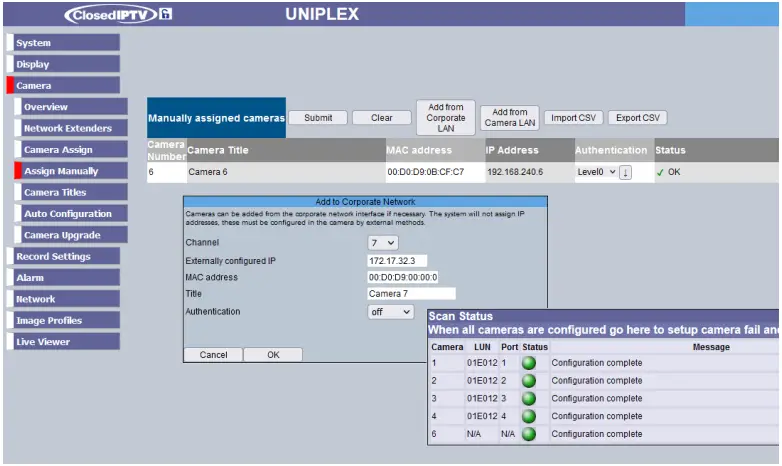The width and height of the screenshot is (782, 466).
Task: Click MAC address 00:D0:D9:0B:CF:C7 cell
Action: (435, 172)
